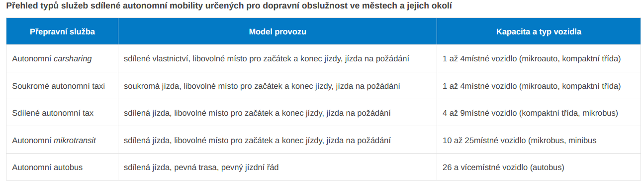The width and height of the screenshot is (644, 184).
Task: Select the Autonomní mikrotransit cell
Action: (62, 141)
